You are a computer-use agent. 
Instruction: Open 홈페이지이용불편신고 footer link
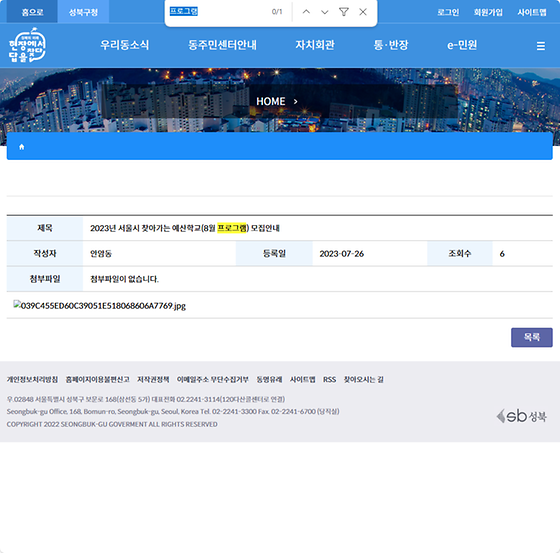(x=97, y=379)
